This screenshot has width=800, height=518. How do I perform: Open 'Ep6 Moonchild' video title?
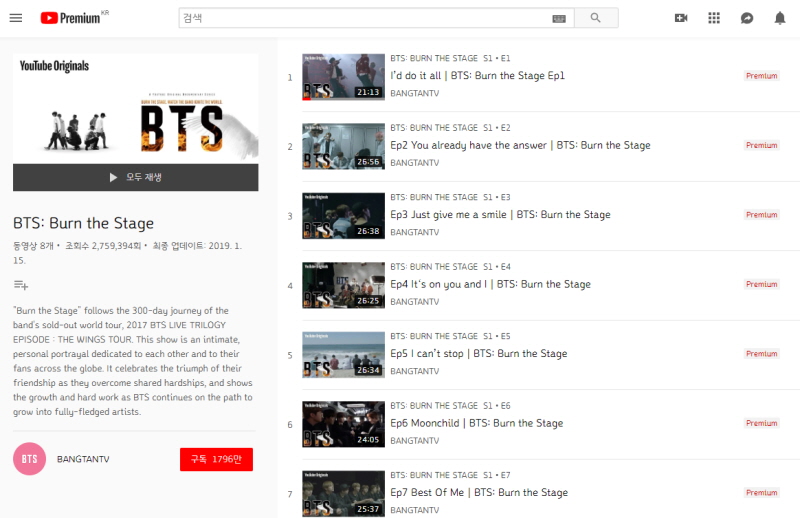coord(476,423)
